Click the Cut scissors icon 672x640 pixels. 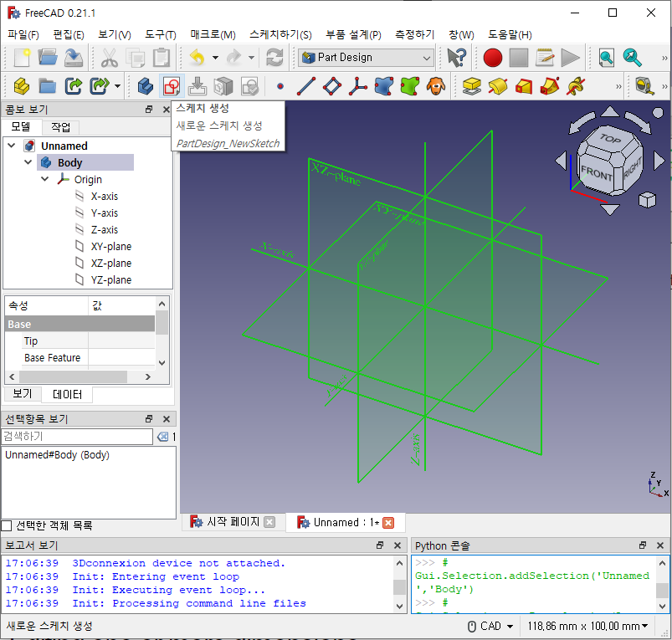point(110,58)
